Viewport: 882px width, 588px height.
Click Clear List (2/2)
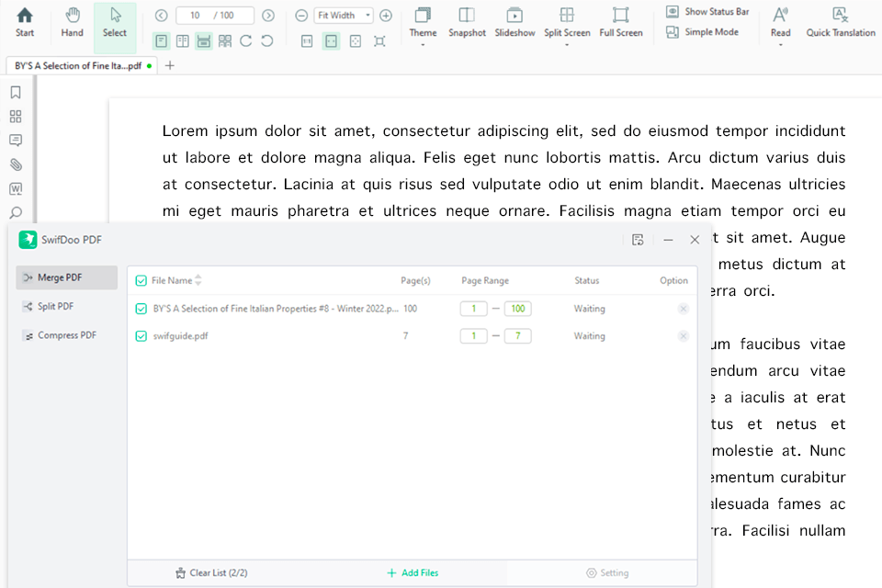pos(211,572)
